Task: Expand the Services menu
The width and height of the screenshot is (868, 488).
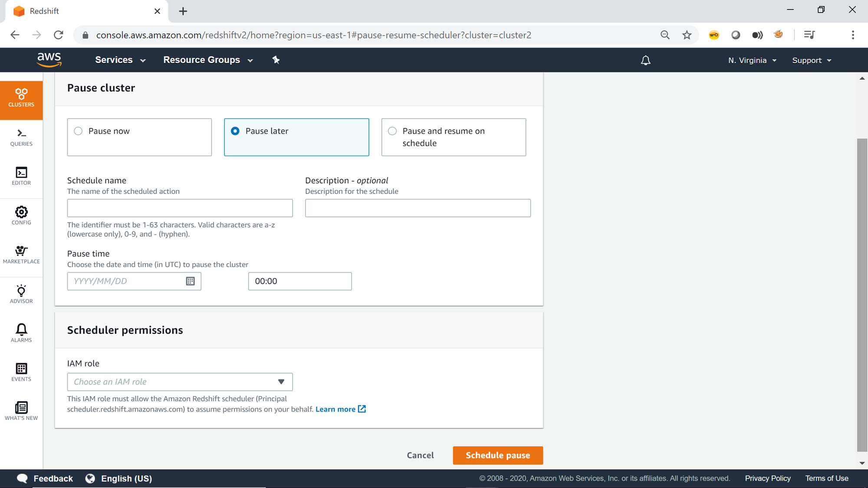Action: point(120,60)
